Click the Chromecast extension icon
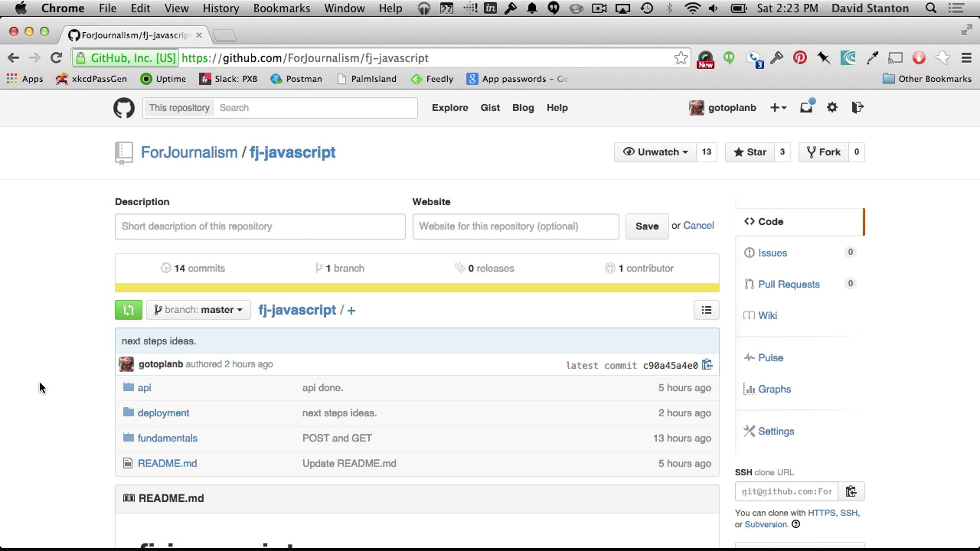Viewport: 980px width, 551px height. click(x=895, y=58)
